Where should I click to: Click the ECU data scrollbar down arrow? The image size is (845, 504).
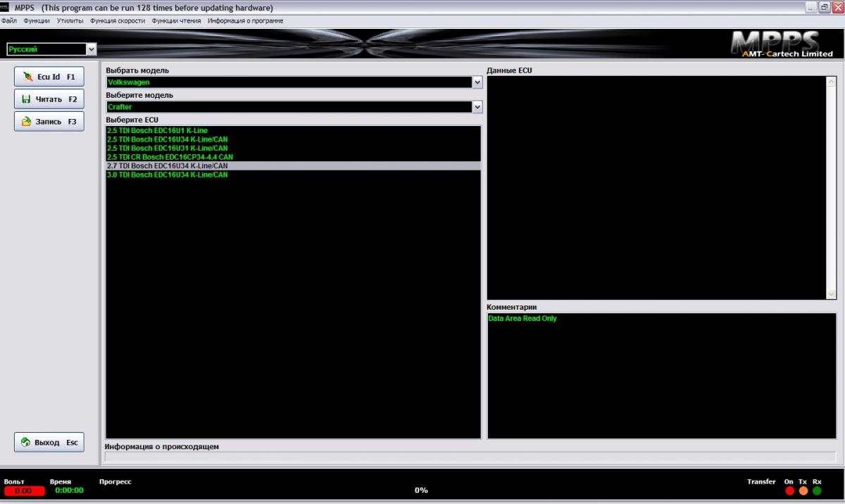click(x=831, y=294)
